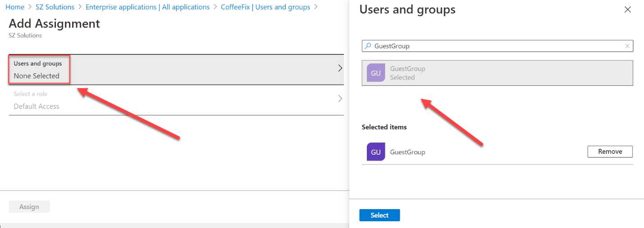Click the Default Access role value
The height and width of the screenshot is (228, 644).
tap(37, 107)
